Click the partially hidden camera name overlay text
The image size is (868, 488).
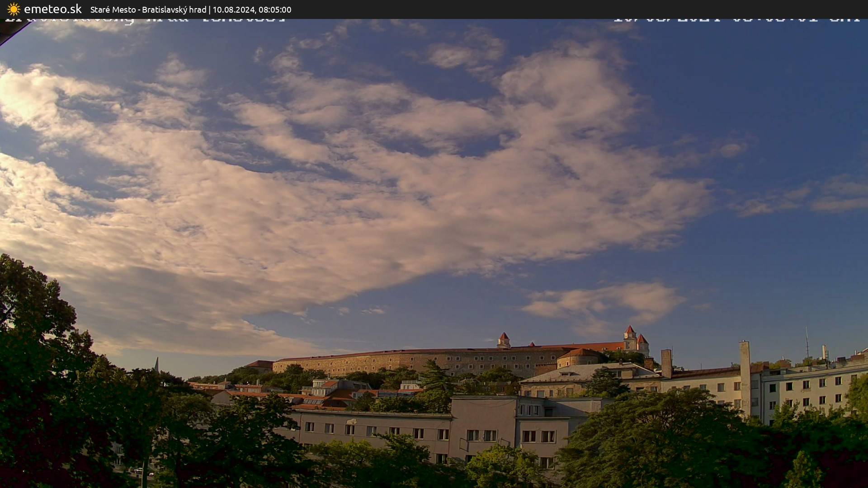click(145, 20)
